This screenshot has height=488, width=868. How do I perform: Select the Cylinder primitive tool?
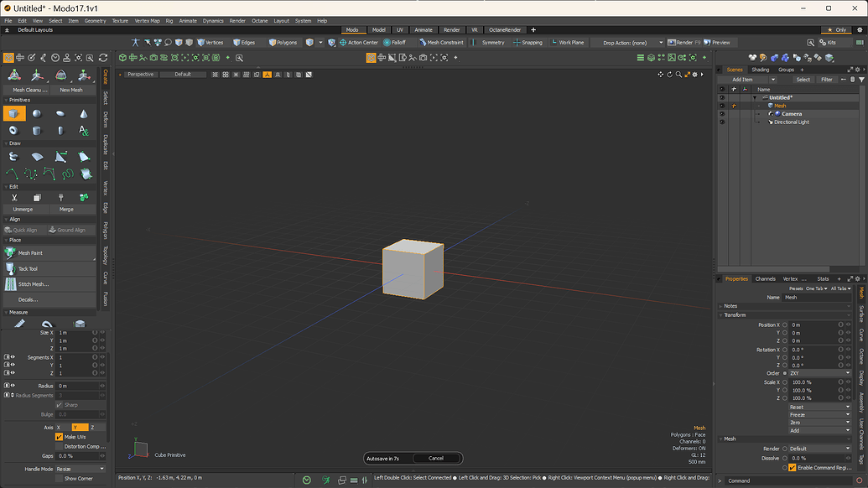(37, 131)
